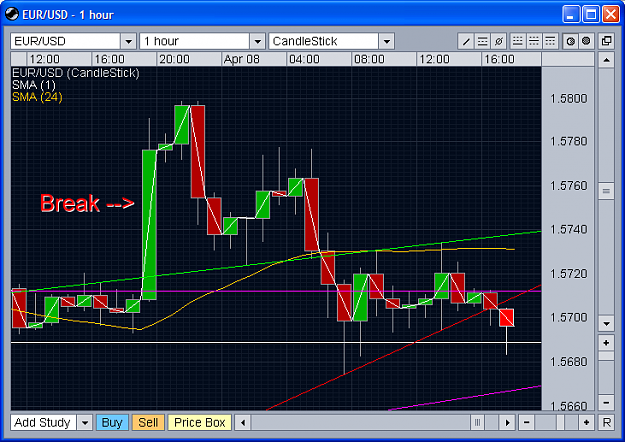Click the horizontal zoom slider handle
The height and width of the screenshot is (442, 625).
tap(560, 422)
